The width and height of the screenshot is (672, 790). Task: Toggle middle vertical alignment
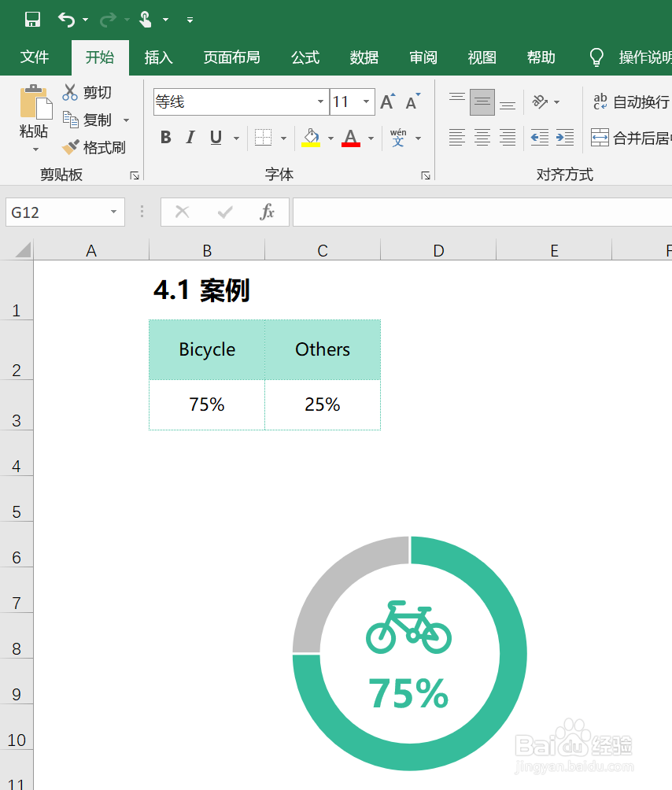click(x=482, y=102)
